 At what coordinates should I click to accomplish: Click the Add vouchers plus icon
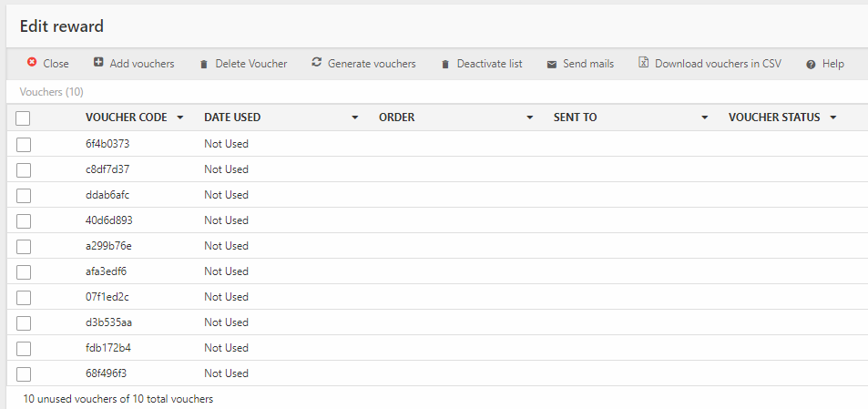(98, 63)
